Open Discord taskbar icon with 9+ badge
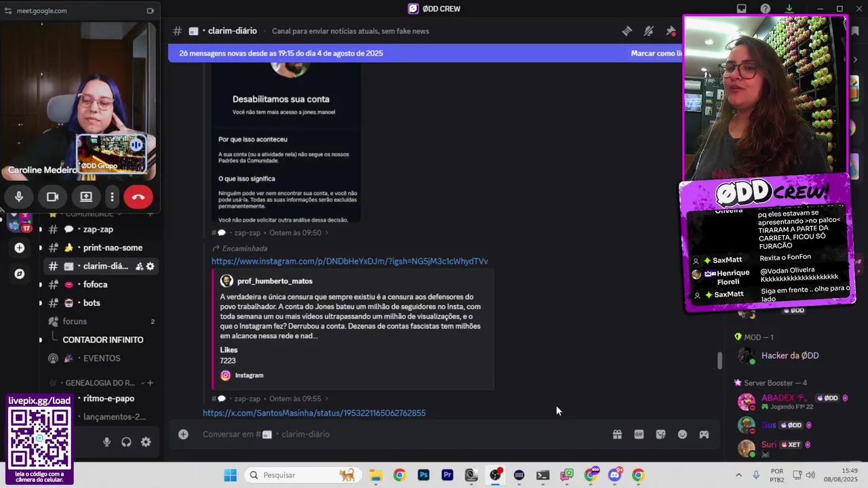 pos(615,475)
